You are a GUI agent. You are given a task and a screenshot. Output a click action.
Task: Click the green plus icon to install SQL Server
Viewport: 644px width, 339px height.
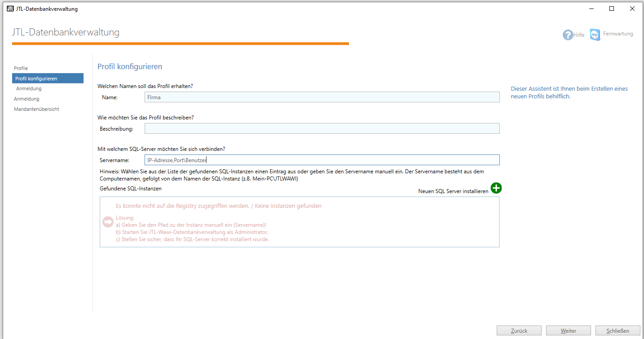(x=496, y=188)
